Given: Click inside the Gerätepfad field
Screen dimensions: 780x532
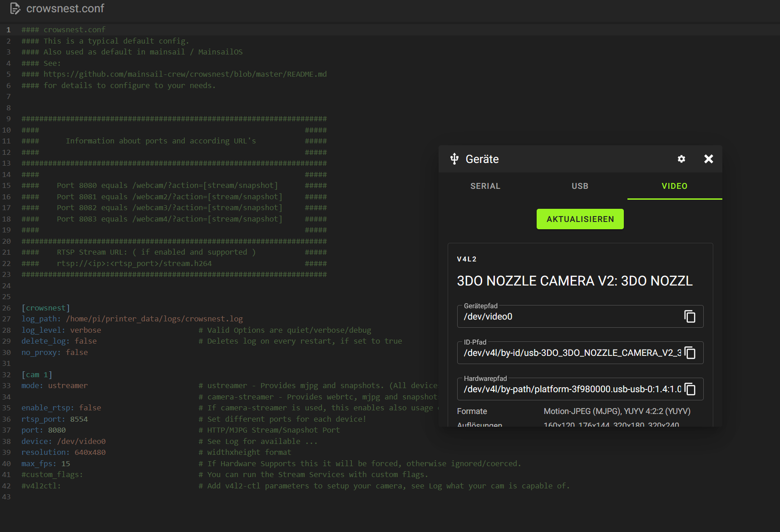Looking at the screenshot, I should tap(568, 317).
